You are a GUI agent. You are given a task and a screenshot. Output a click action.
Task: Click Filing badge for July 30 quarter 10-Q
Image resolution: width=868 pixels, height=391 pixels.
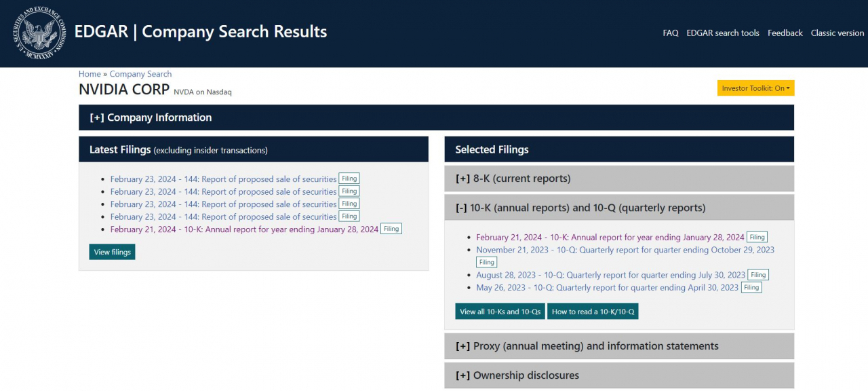click(758, 275)
